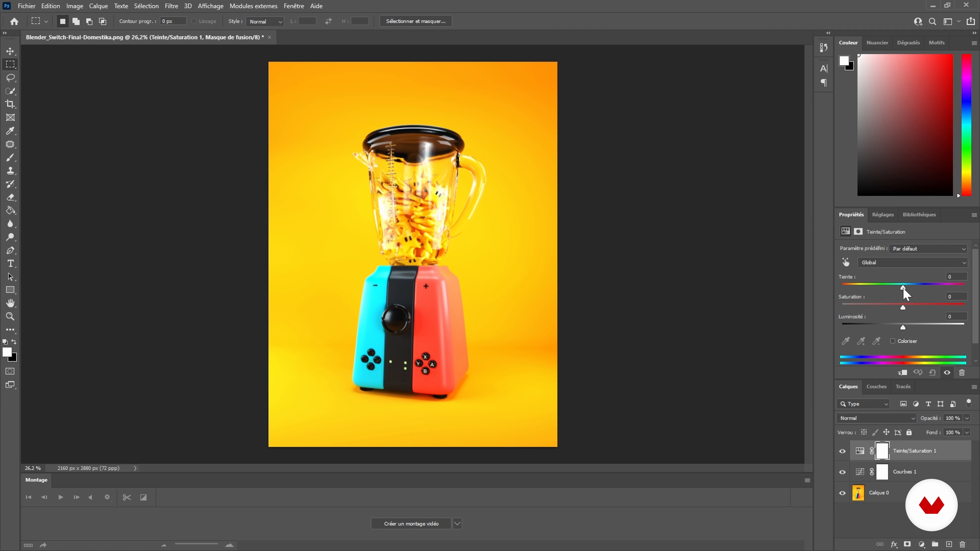The width and height of the screenshot is (980, 551).
Task: Select the Eyedropper tool
Action: (10, 131)
